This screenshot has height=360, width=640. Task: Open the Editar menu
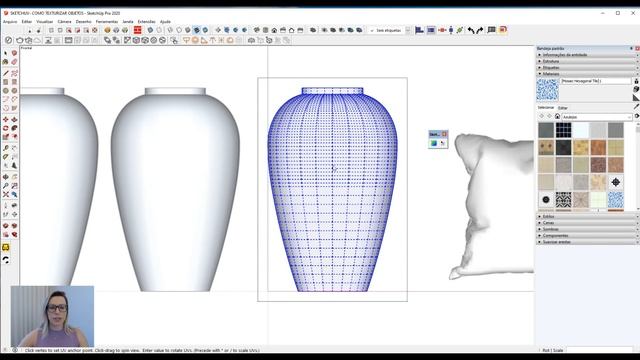pos(27,22)
